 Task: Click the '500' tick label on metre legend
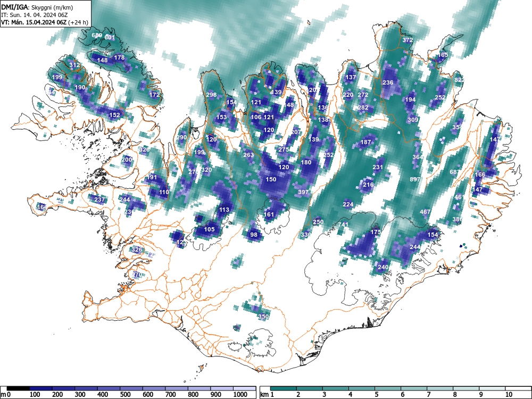(125, 395)
